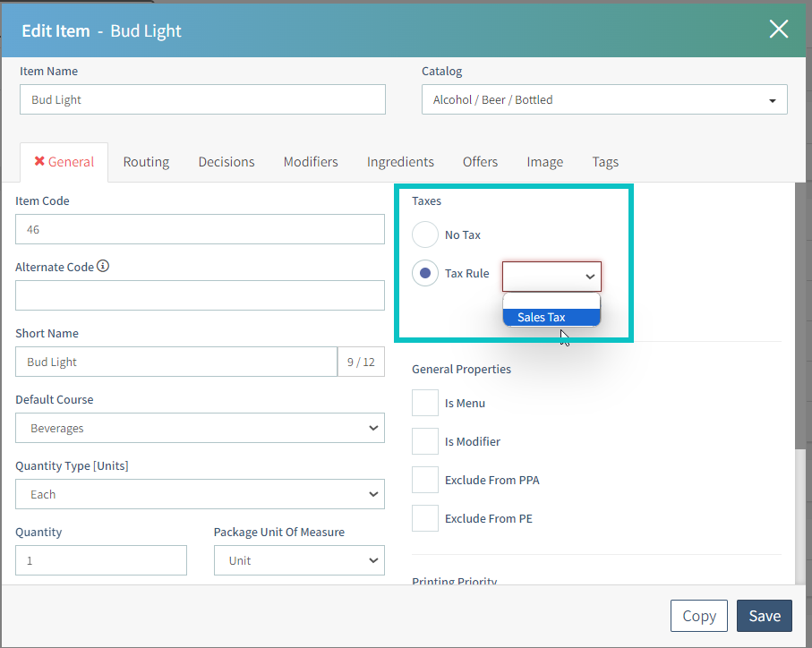Open the Quantity Type dropdown
This screenshot has height=648, width=812.
200,495
